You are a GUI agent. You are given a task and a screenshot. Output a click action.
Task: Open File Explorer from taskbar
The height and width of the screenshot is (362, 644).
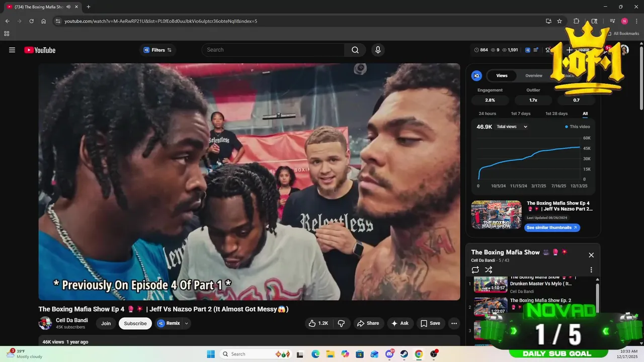click(330, 354)
